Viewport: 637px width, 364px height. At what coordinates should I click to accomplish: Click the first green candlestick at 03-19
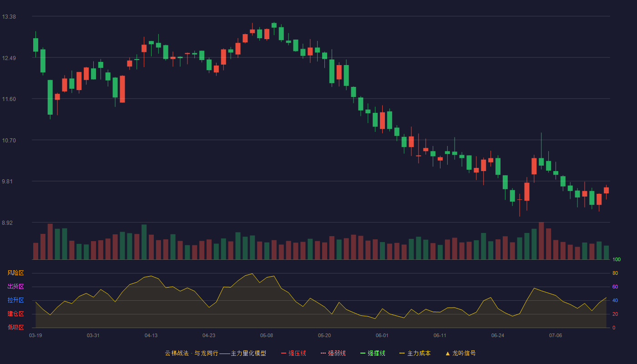(35, 45)
